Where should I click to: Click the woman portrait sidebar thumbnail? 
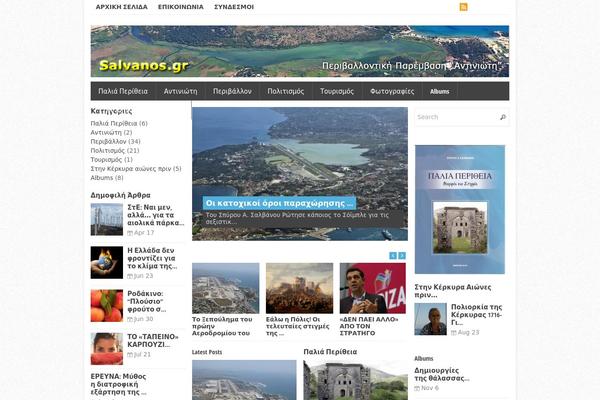coord(430,319)
